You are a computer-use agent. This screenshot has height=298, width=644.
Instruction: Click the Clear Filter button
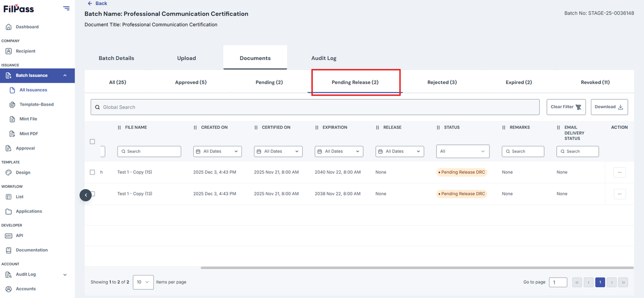[566, 107]
